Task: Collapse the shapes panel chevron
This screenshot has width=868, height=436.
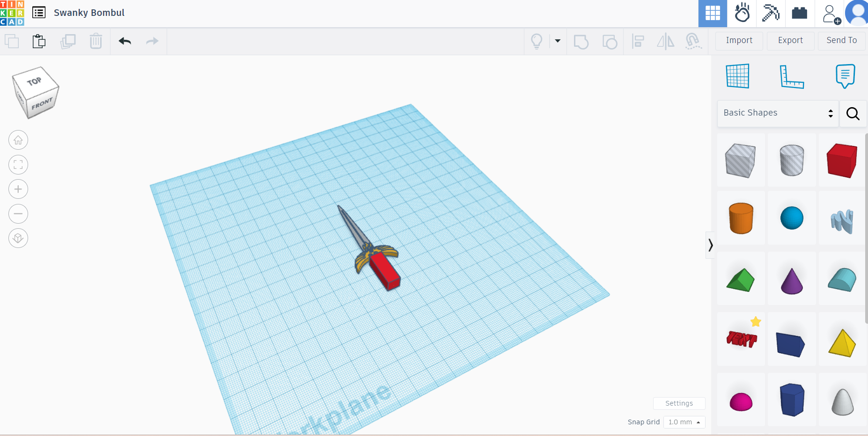Action: click(710, 245)
